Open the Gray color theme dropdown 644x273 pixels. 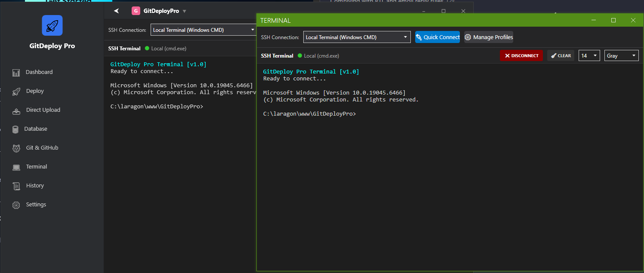tap(621, 56)
